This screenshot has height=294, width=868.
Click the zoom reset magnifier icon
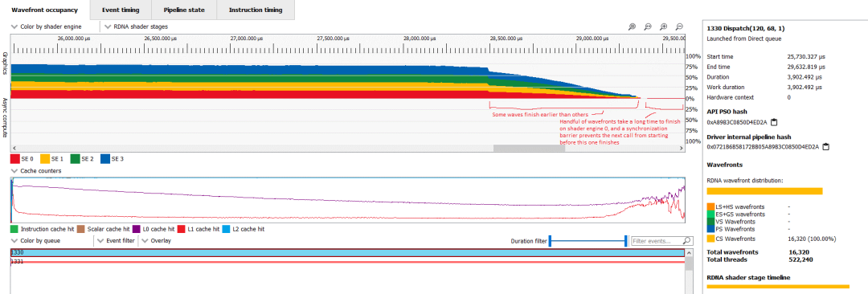648,27
